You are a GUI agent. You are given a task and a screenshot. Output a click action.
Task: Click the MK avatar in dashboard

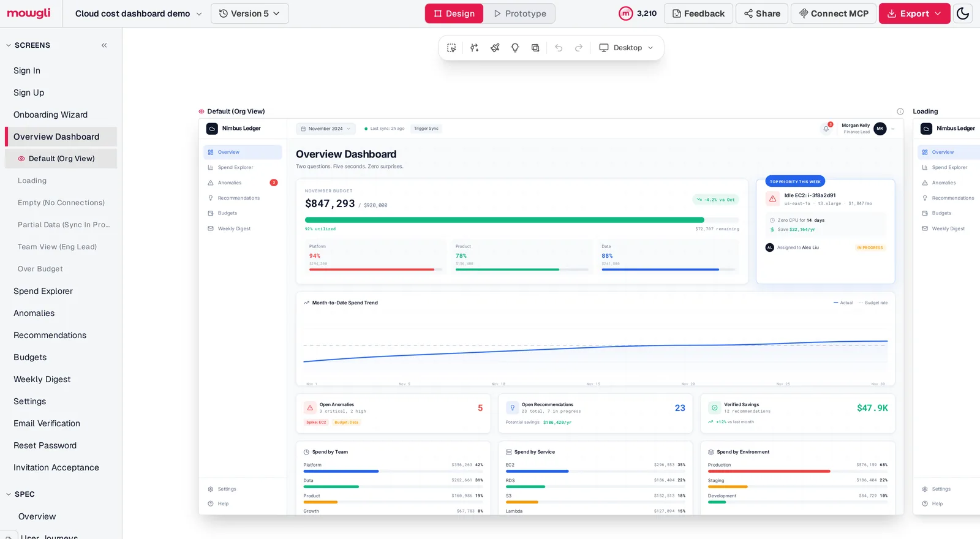[x=880, y=129]
